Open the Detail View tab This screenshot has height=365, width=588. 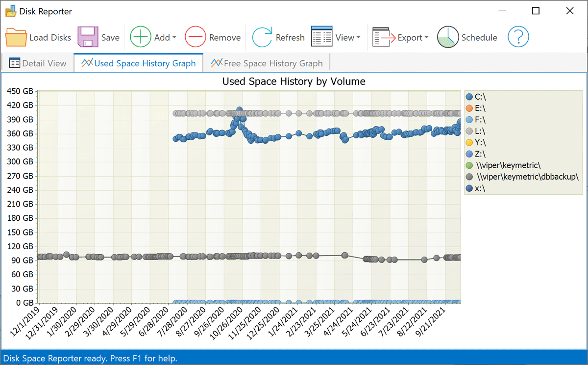coord(37,63)
